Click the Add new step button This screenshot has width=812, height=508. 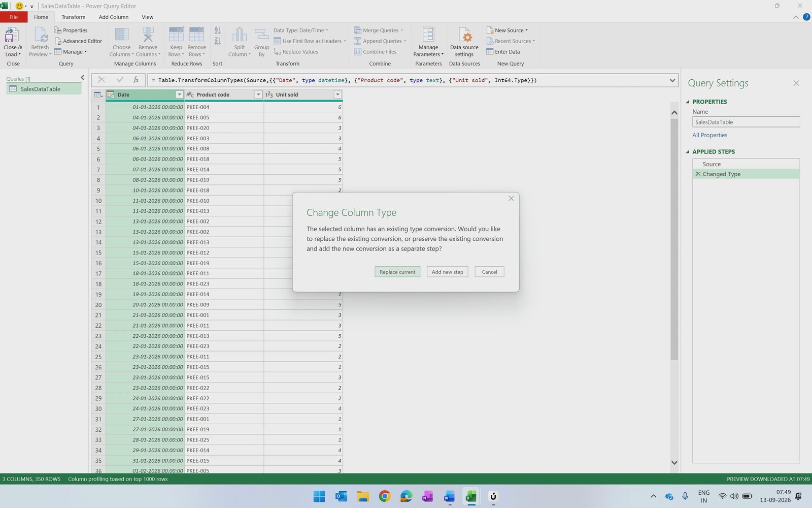click(x=448, y=272)
